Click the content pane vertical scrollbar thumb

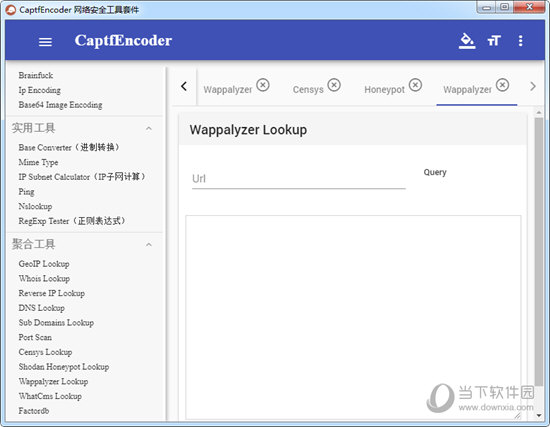539,251
